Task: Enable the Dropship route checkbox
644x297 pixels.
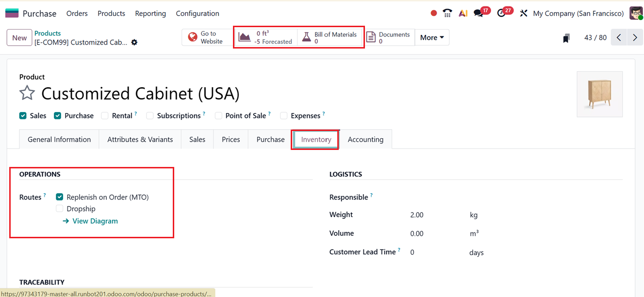Action: [60, 209]
